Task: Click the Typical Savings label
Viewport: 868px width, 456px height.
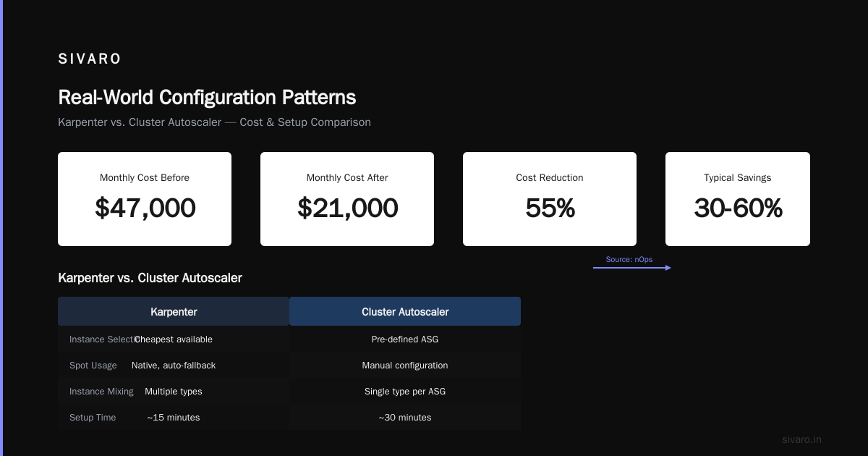Action: (x=738, y=177)
